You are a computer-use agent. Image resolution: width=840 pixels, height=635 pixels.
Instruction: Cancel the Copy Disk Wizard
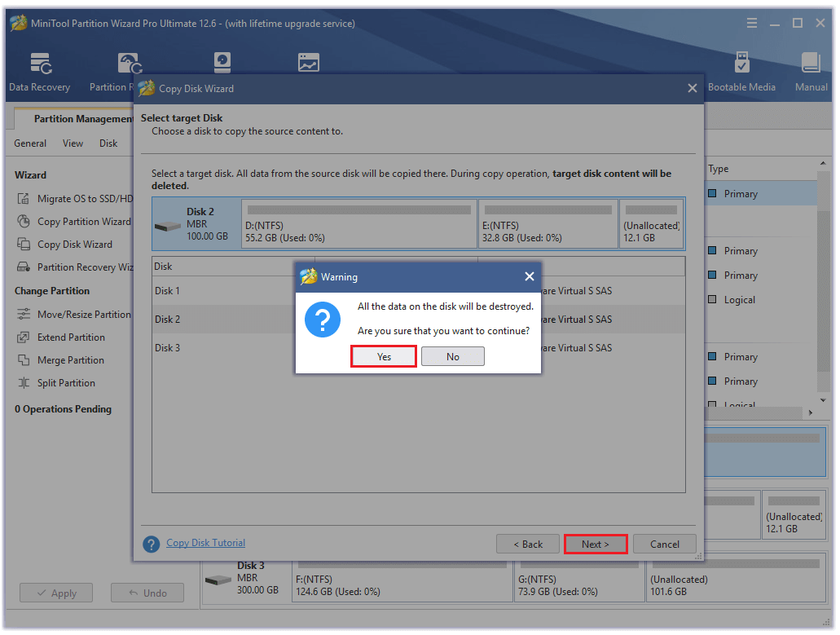(x=664, y=544)
